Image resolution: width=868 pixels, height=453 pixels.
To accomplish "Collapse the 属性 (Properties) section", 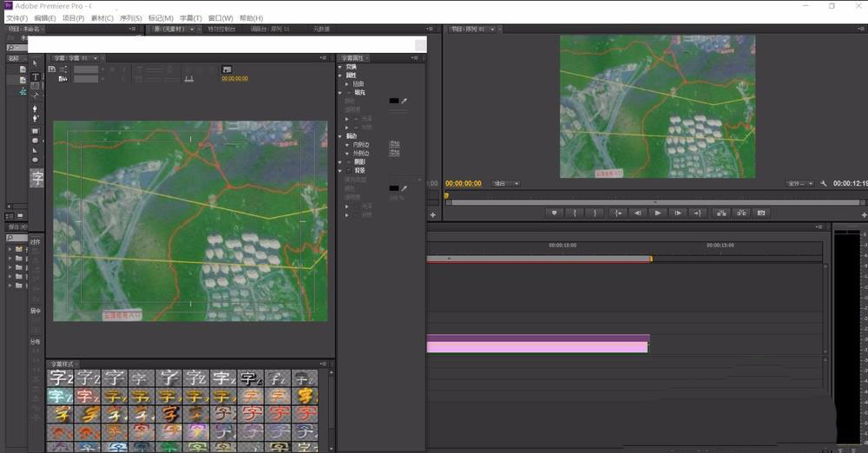I will tap(340, 75).
